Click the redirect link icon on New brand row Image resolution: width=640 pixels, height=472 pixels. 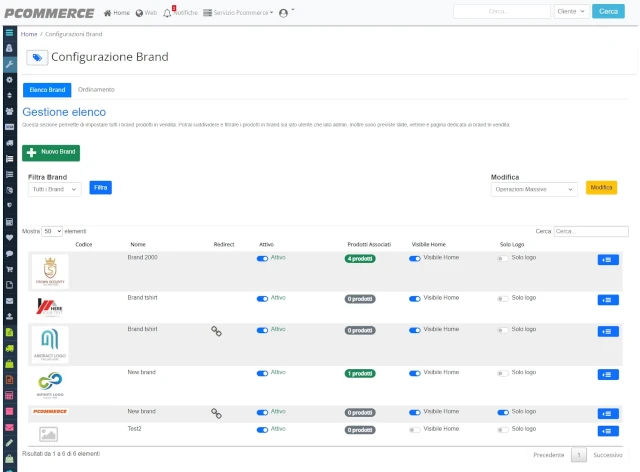[x=216, y=414]
